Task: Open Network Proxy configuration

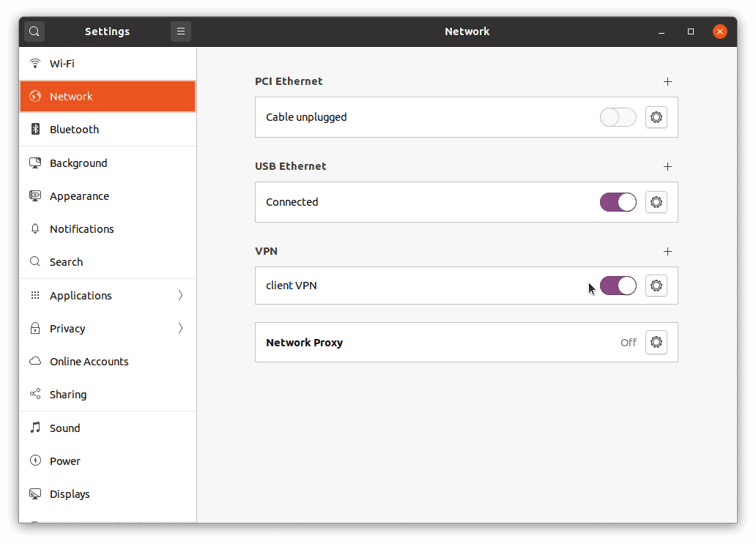Action: pos(656,342)
